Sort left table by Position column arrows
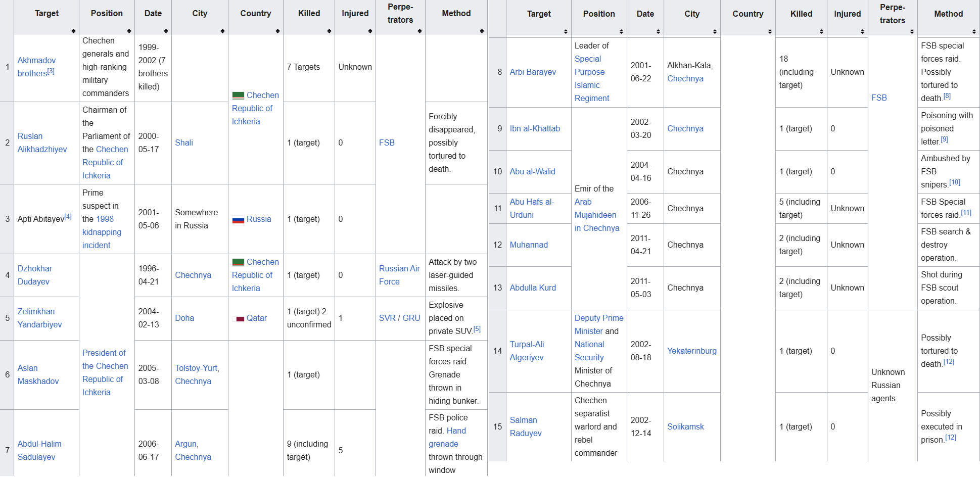 pyautogui.click(x=129, y=31)
